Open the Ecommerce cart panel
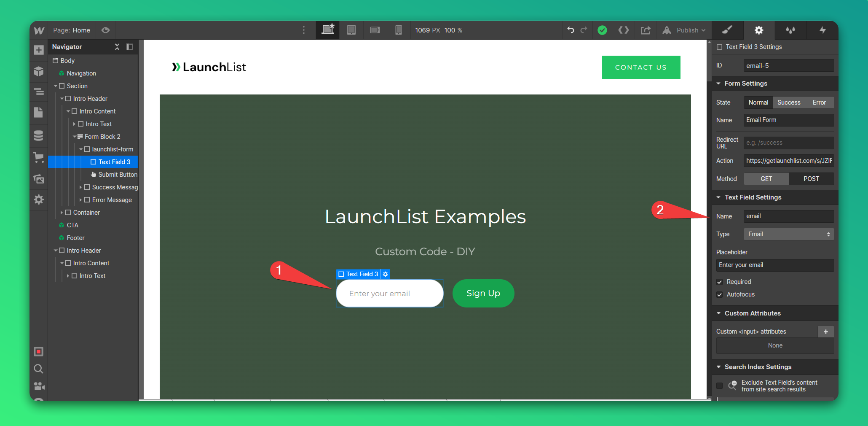Viewport: 868px width, 426px height. coord(39,158)
